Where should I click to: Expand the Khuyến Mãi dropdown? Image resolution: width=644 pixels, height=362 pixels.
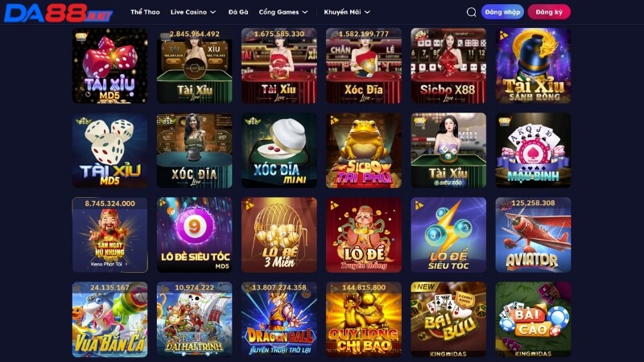coord(347,12)
